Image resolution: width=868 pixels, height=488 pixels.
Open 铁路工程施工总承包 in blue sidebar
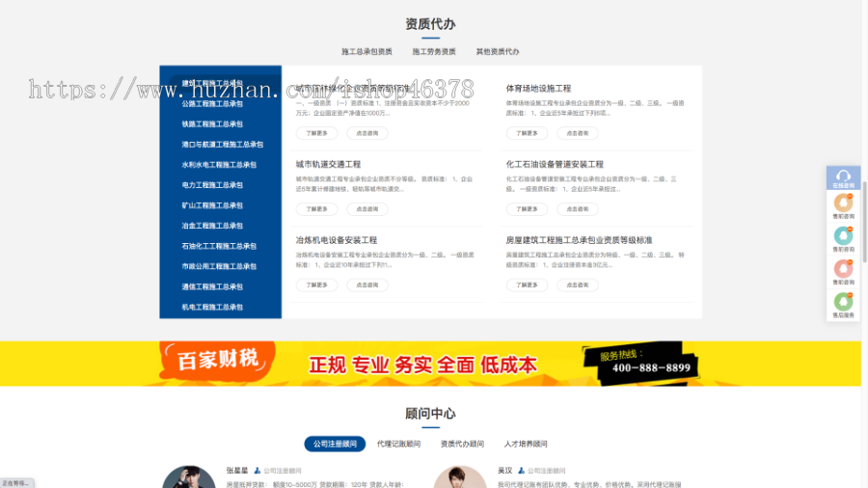click(212, 124)
